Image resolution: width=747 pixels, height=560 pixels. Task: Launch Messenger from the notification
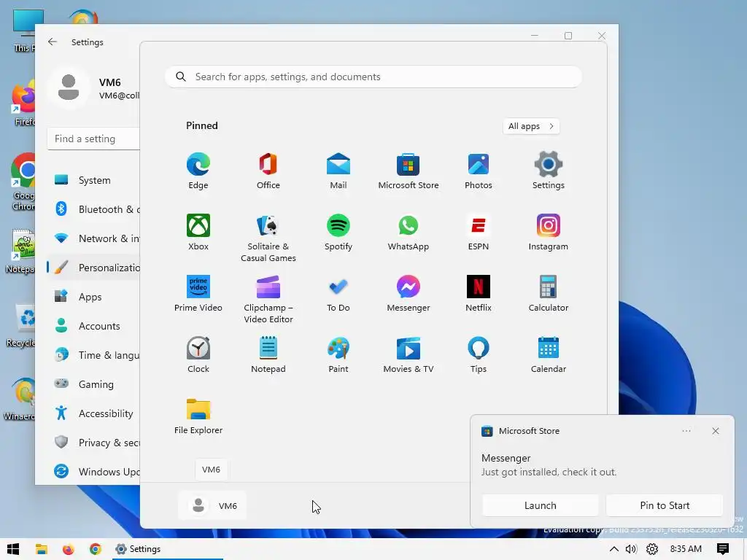click(541, 505)
